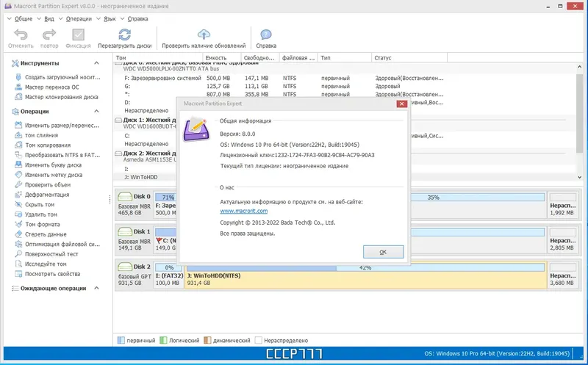The width and height of the screenshot is (588, 365).
Task: Select Disk 0 unallocated 1,992 MB block
Action: pyautogui.click(x=562, y=205)
